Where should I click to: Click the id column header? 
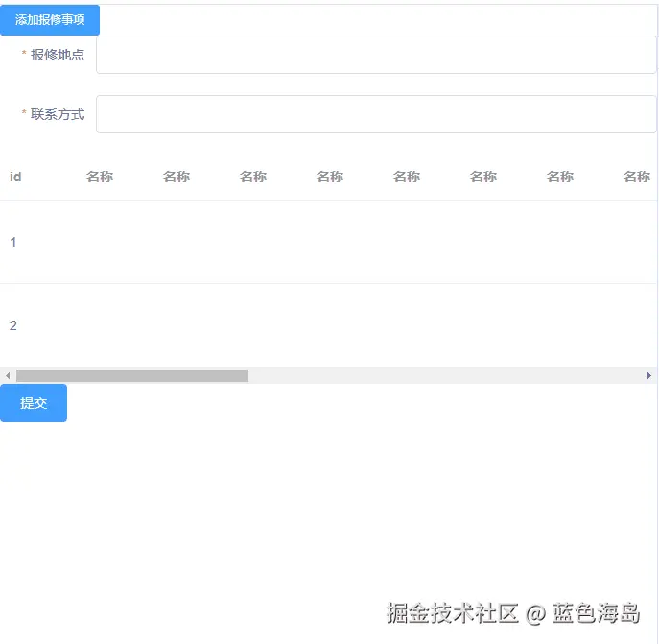coord(15,177)
